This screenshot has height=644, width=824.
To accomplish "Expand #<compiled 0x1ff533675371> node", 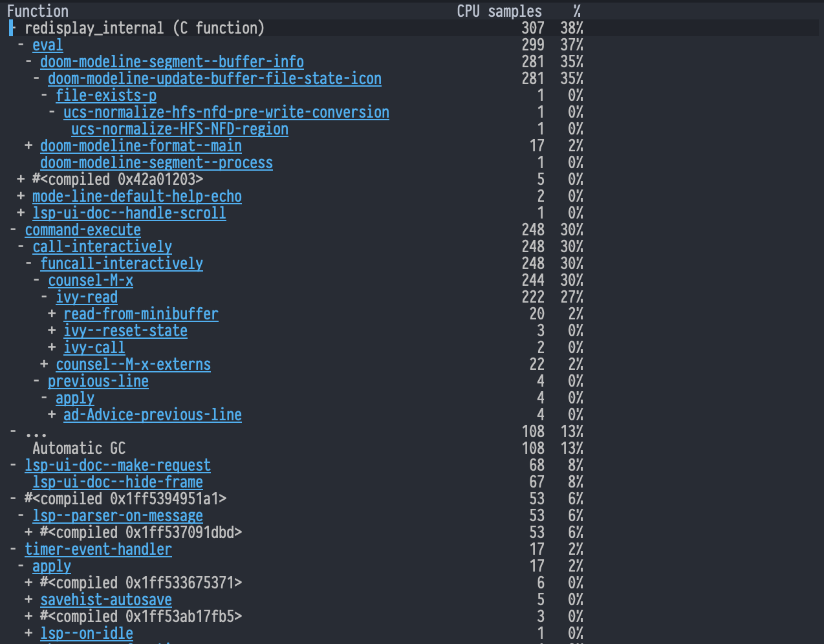I will (28, 583).
